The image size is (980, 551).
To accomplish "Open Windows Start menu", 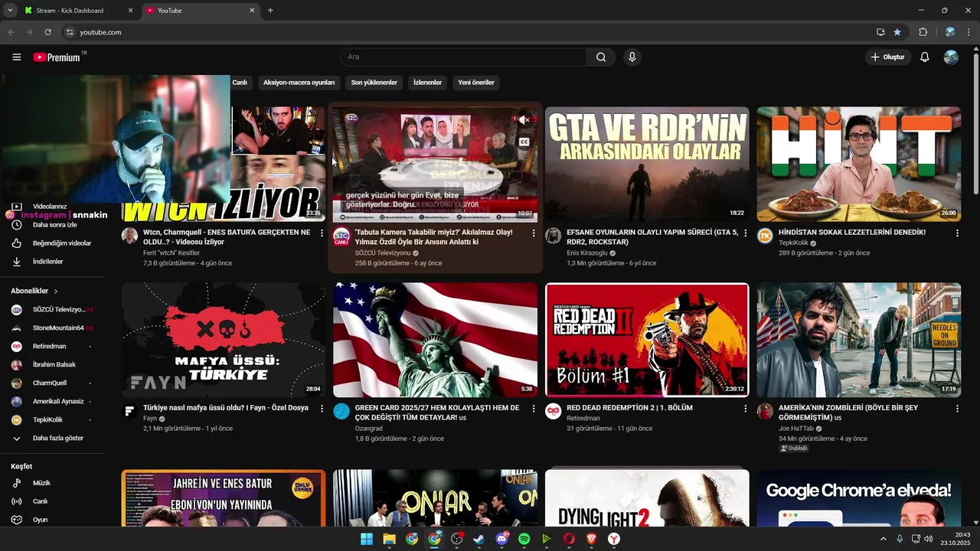I will click(367, 539).
